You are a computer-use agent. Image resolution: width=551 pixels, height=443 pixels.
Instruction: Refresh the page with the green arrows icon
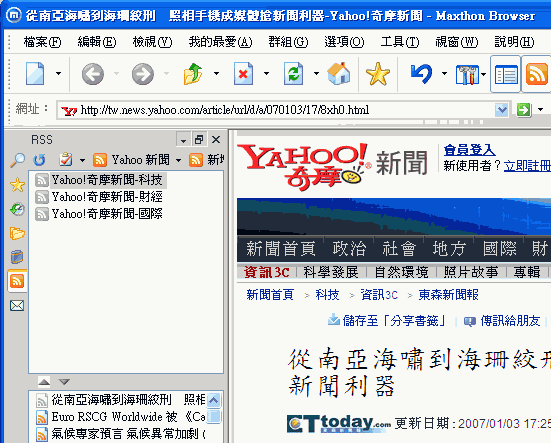pyautogui.click(x=293, y=73)
